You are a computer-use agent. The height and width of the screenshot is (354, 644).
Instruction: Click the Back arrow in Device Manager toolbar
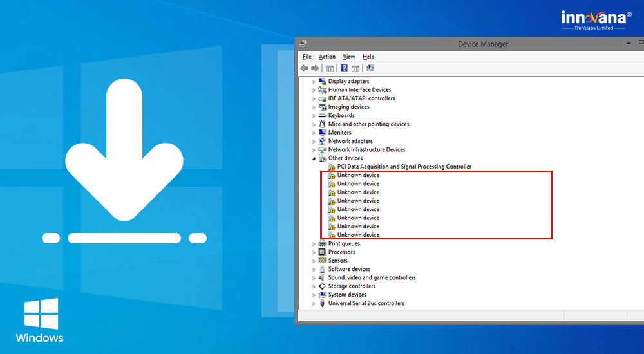(305, 68)
